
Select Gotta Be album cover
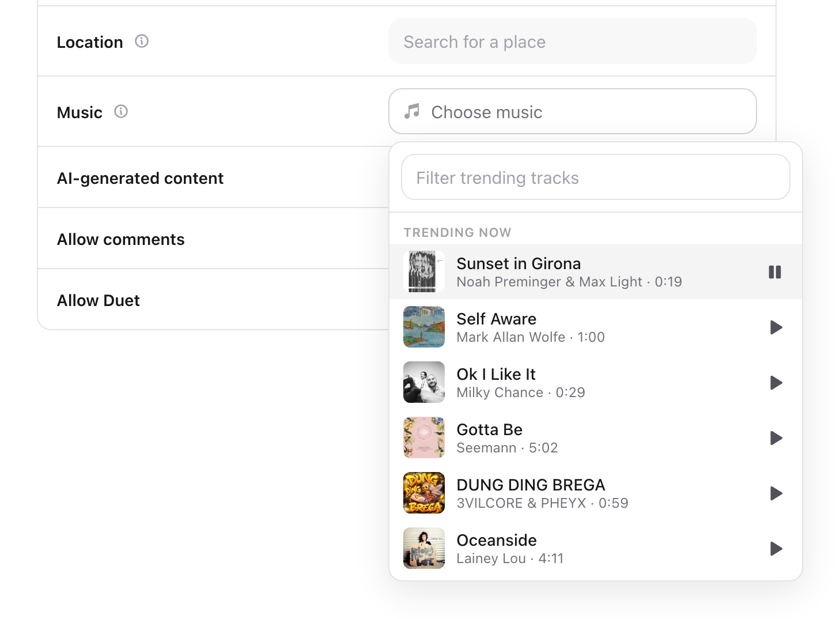point(424,437)
